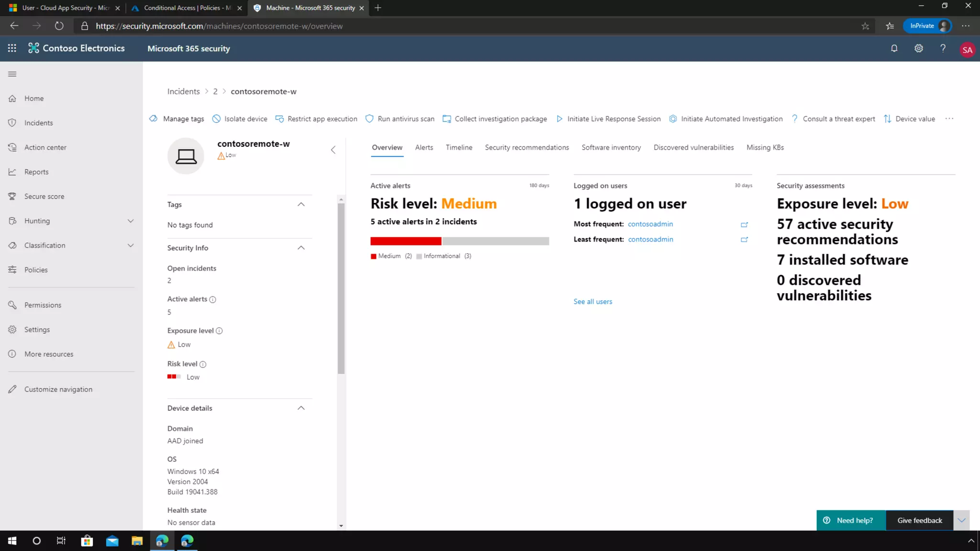Viewport: 980px width, 551px height.
Task: Expand the Hunting navigation menu
Action: (130, 221)
